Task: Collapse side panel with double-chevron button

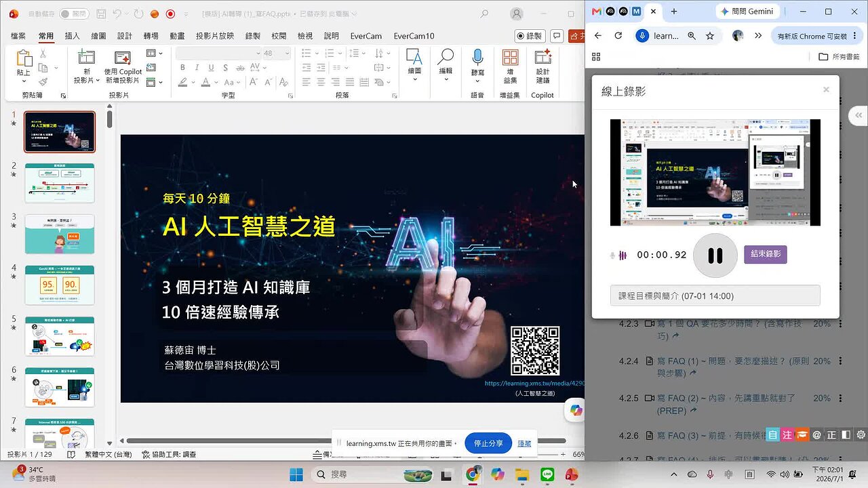Action: point(858,115)
